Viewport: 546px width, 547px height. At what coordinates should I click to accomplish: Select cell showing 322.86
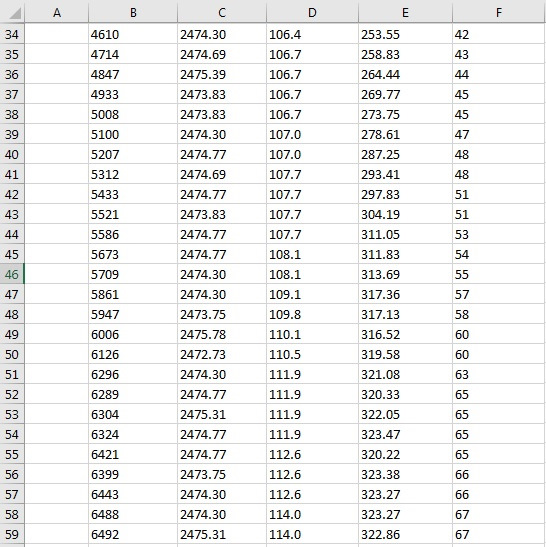coord(405,534)
